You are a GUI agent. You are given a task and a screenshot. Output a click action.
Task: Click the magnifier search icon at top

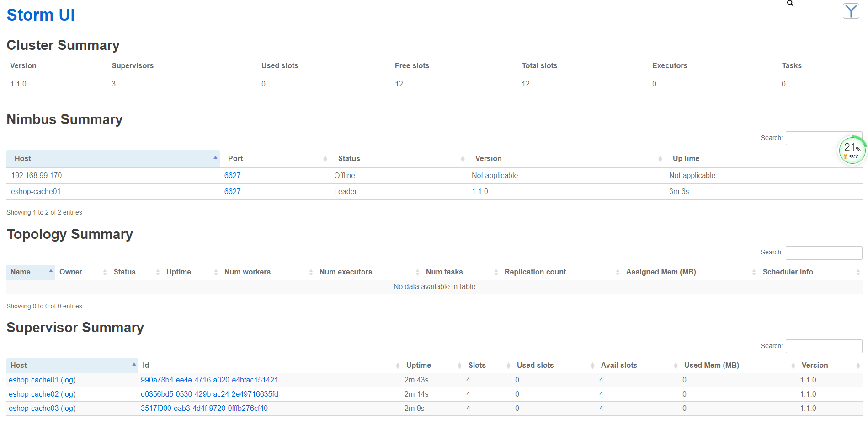[x=790, y=3]
